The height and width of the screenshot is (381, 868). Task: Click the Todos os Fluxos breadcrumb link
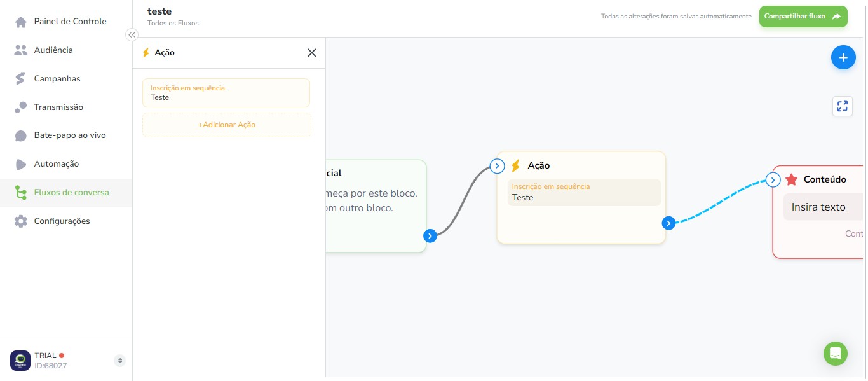point(173,24)
